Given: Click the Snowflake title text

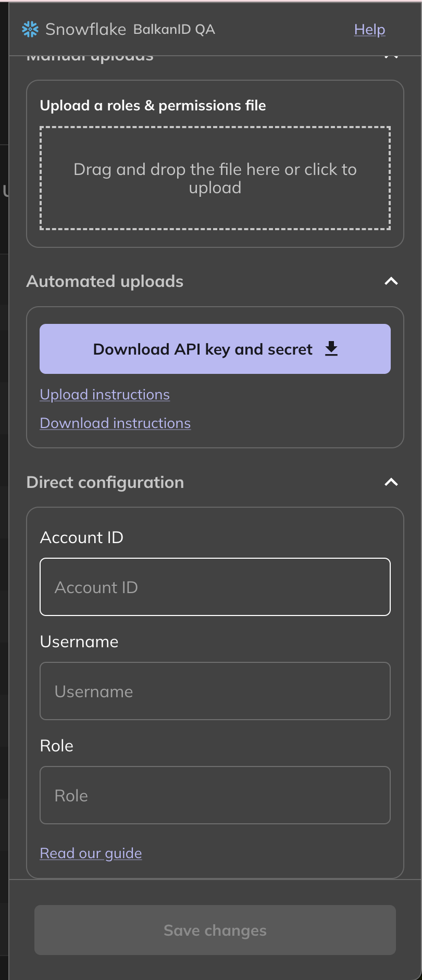Looking at the screenshot, I should [x=85, y=30].
